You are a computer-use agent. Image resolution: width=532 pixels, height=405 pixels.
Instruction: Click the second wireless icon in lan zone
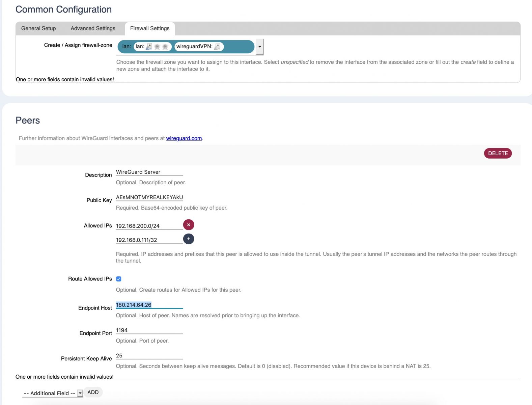tap(165, 47)
